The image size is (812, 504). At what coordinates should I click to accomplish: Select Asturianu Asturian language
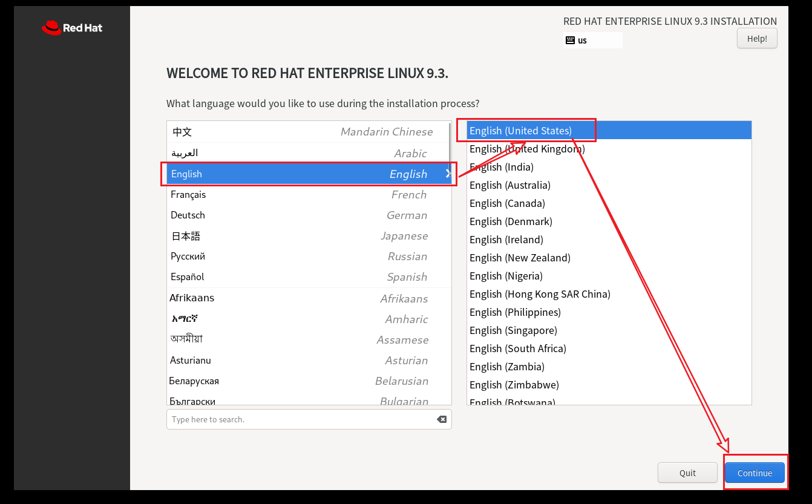pos(309,360)
